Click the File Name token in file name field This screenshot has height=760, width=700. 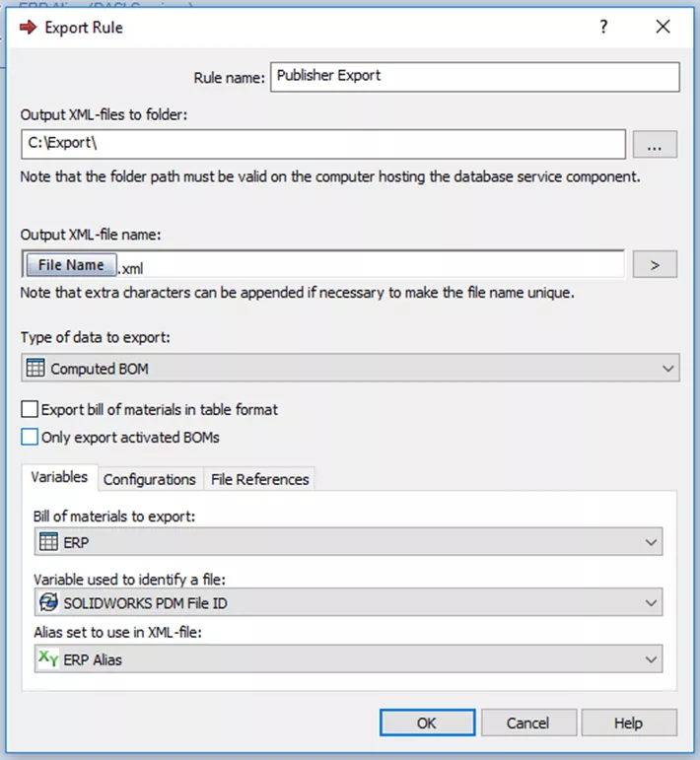pyautogui.click(x=71, y=265)
